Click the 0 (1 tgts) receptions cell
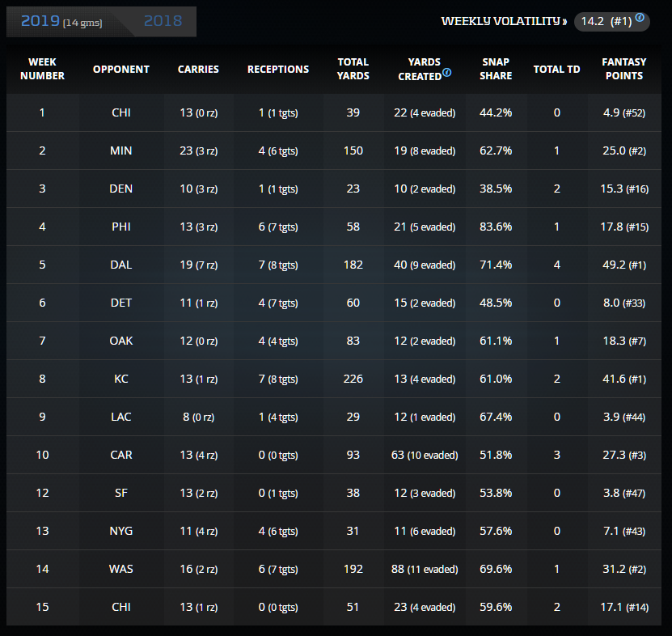 click(278, 493)
